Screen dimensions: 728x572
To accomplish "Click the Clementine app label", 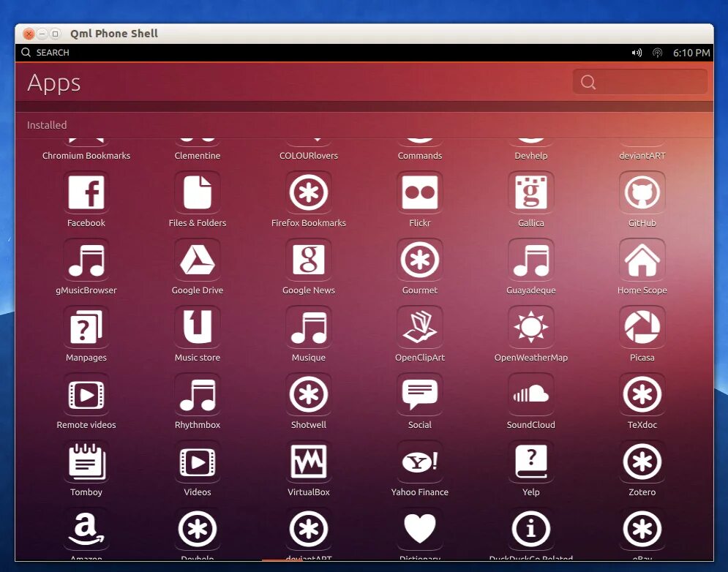I will tap(198, 156).
